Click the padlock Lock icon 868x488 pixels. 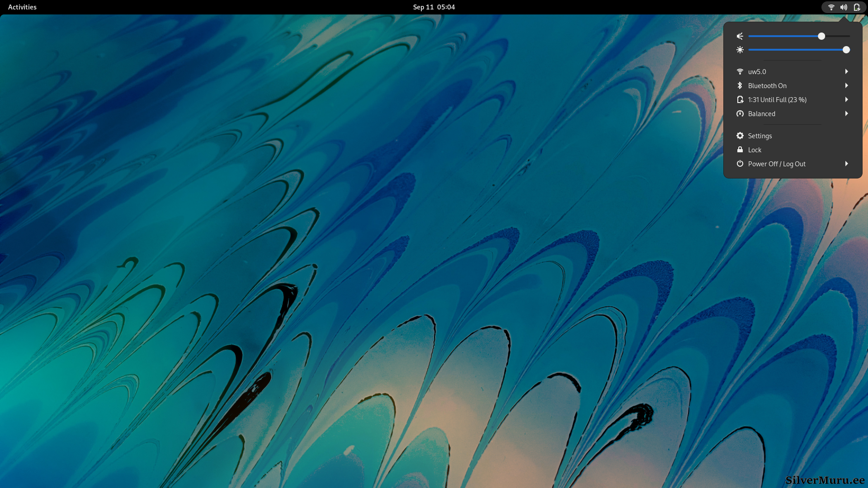pyautogui.click(x=740, y=150)
